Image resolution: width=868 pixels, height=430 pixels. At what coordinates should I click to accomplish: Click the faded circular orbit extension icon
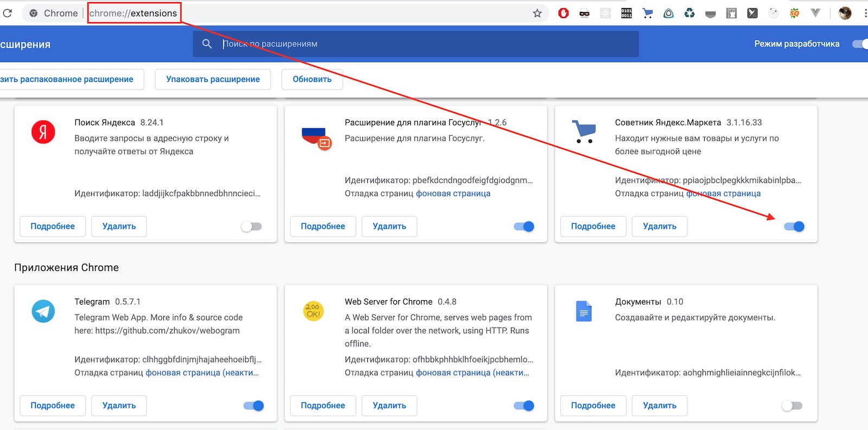774,13
